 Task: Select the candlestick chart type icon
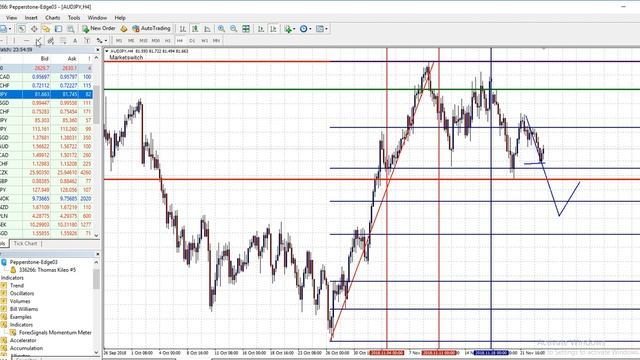tap(195, 29)
